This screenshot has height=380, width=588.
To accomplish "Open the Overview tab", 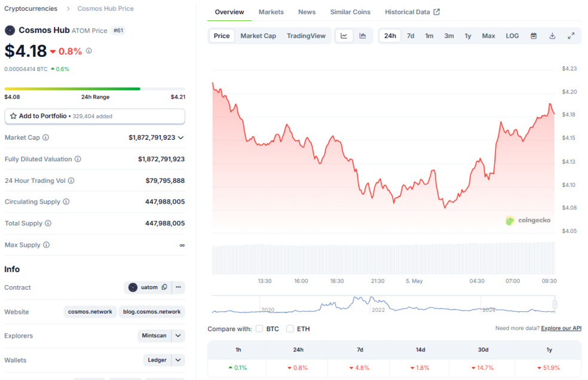I will [229, 12].
